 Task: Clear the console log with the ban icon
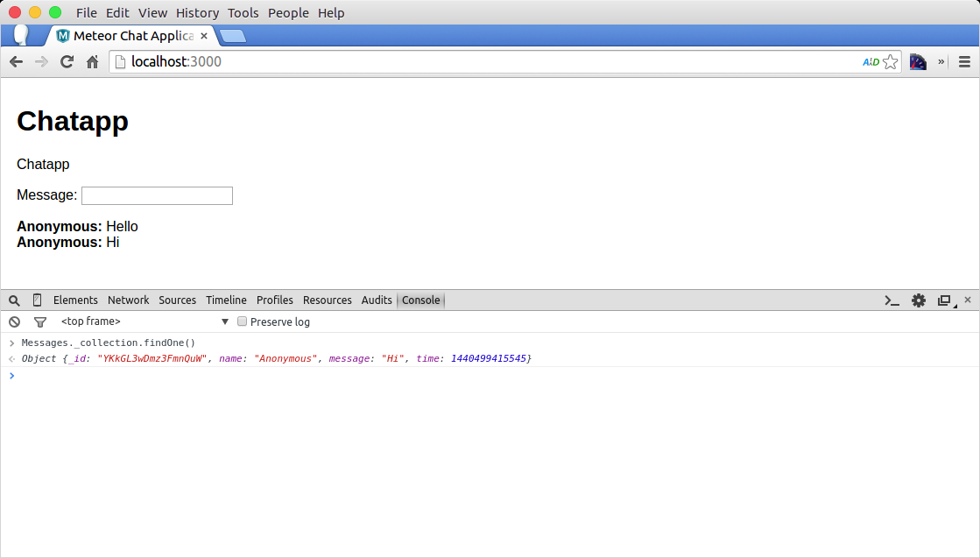14,322
